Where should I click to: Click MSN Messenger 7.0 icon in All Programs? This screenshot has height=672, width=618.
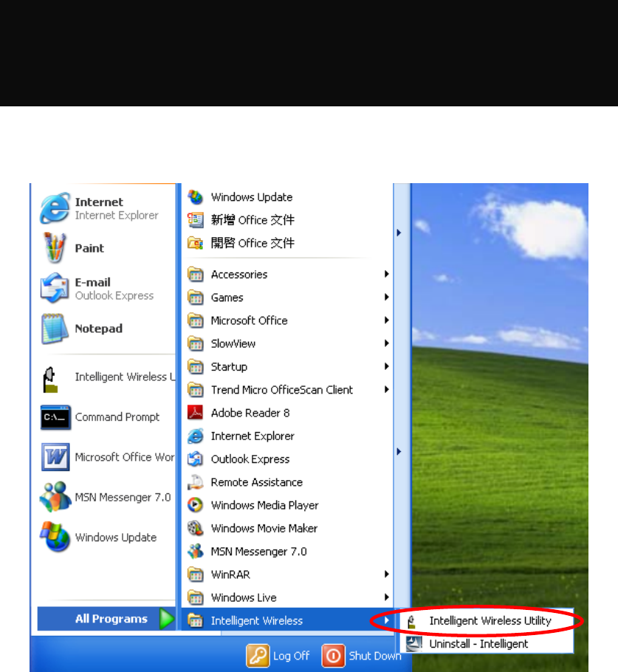point(196,551)
